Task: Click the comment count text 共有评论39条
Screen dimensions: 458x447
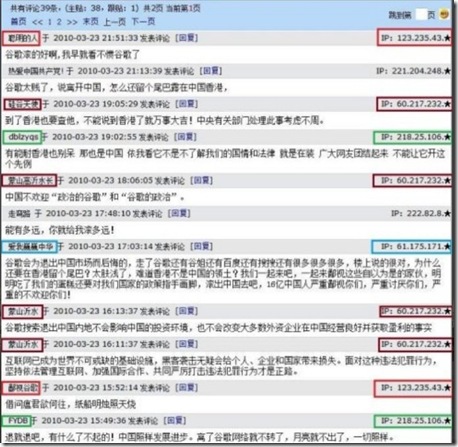Action: tap(34, 8)
